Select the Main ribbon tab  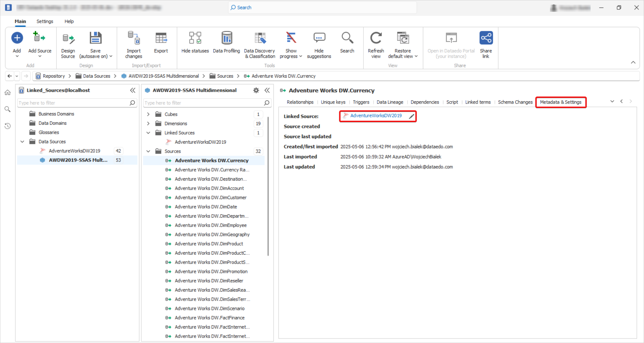pyautogui.click(x=20, y=21)
